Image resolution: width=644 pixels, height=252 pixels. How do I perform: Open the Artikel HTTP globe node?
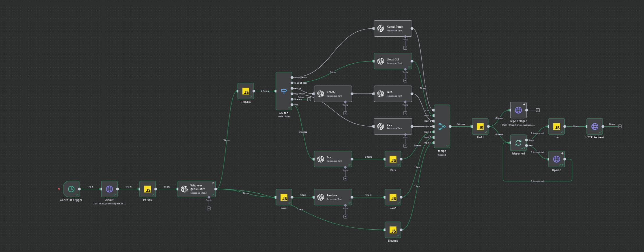click(x=109, y=189)
